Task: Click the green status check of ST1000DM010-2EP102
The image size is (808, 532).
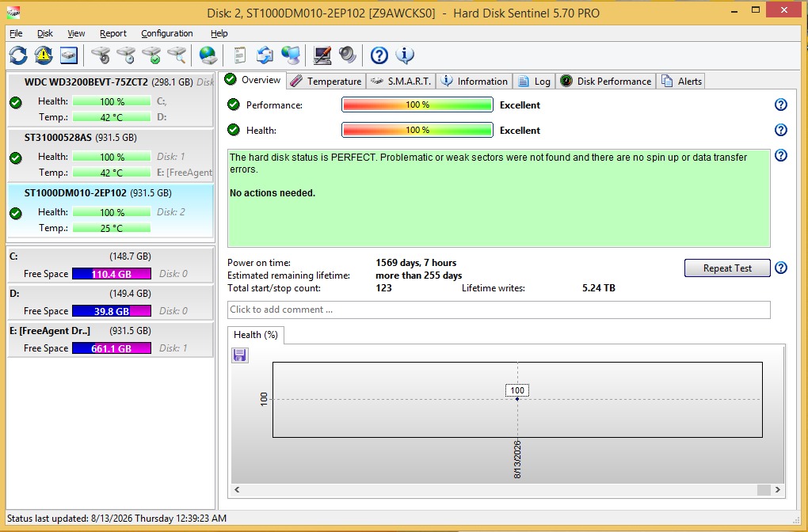Action: (x=16, y=213)
